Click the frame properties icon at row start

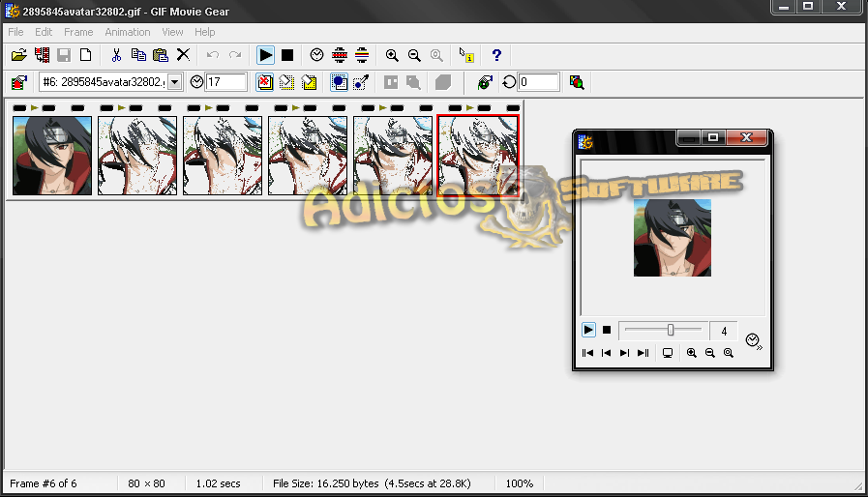(18, 83)
